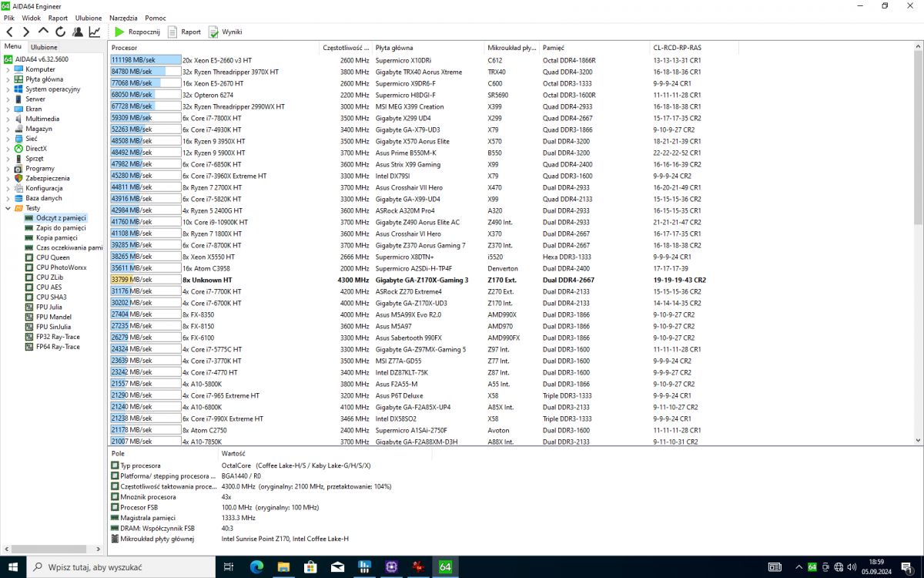Select the 8x Unknown HT result row
Image resolution: width=924 pixels, height=578 pixels.
[510, 280]
